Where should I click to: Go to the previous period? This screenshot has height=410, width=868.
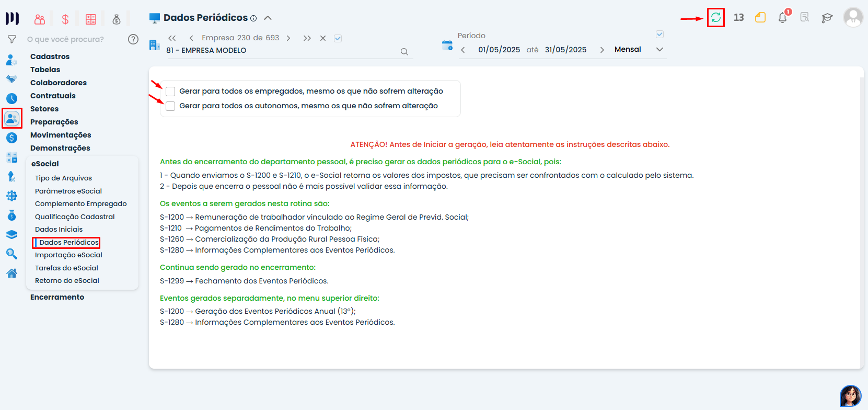463,50
